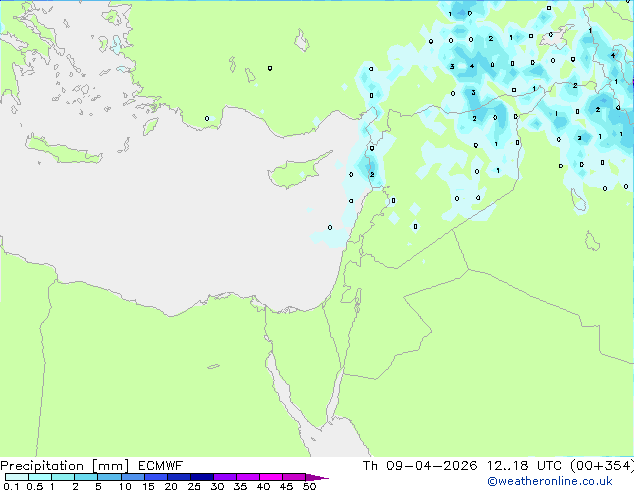This screenshot has height=490, width=634.
Task: Click the '(00+354)' forecast offset text
Action: (602, 466)
